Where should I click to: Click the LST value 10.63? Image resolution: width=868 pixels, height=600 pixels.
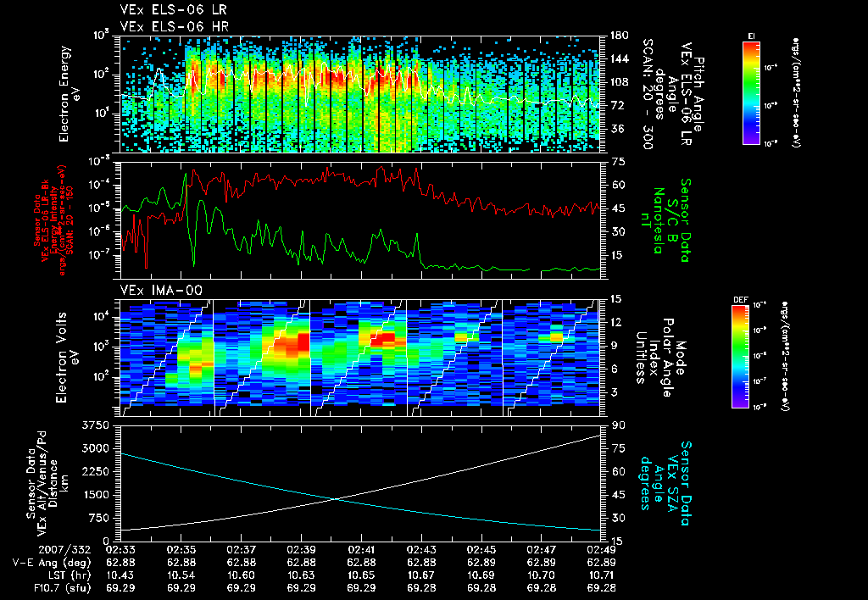(301, 575)
